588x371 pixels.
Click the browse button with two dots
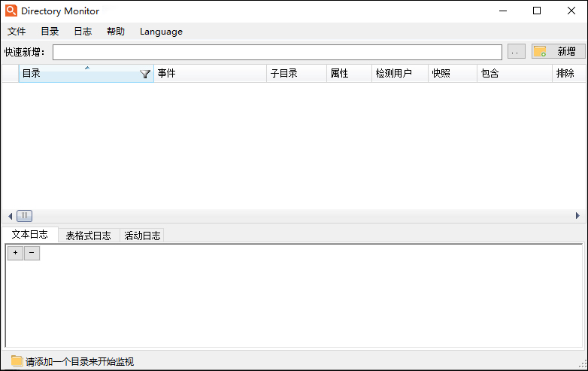[516, 52]
